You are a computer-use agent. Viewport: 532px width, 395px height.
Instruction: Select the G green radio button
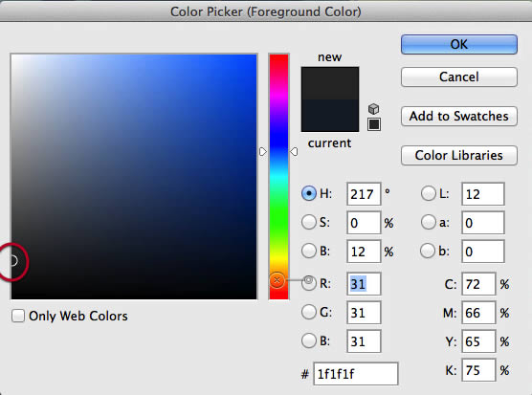click(309, 312)
